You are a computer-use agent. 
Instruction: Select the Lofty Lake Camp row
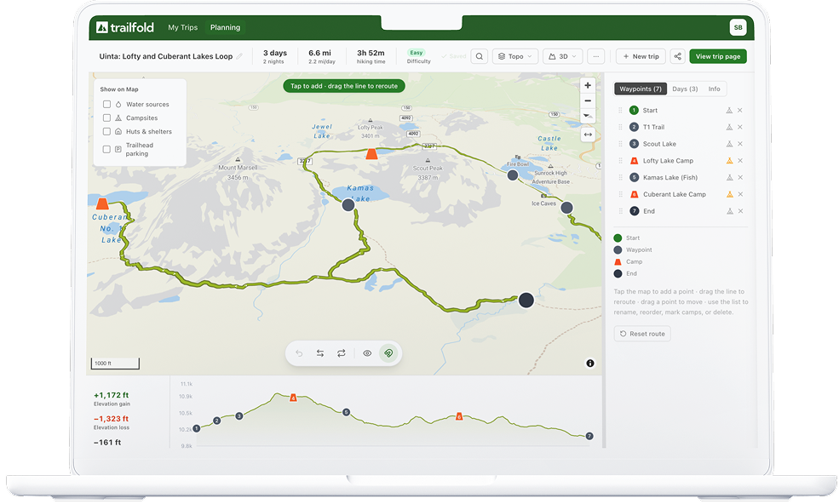680,161
